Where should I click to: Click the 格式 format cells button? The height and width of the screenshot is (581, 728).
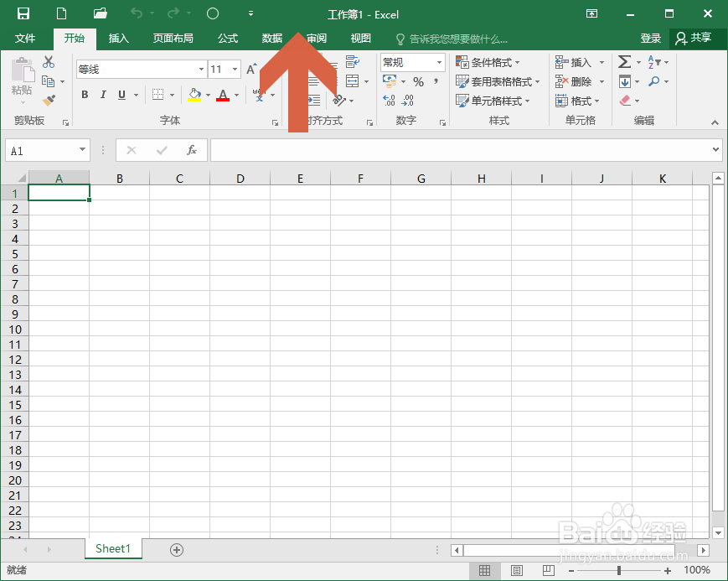[x=577, y=101]
